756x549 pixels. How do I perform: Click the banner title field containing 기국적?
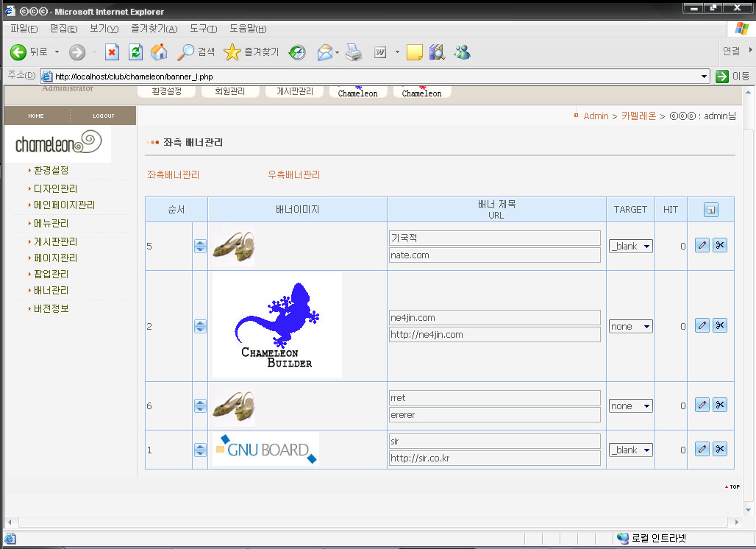[494, 238]
